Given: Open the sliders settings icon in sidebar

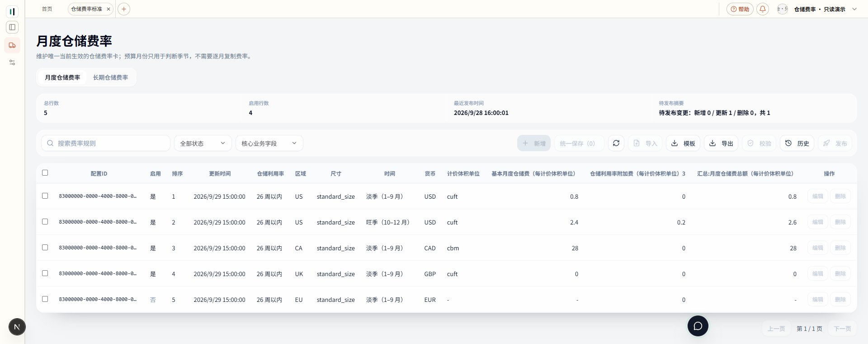Looking at the screenshot, I should tap(12, 62).
